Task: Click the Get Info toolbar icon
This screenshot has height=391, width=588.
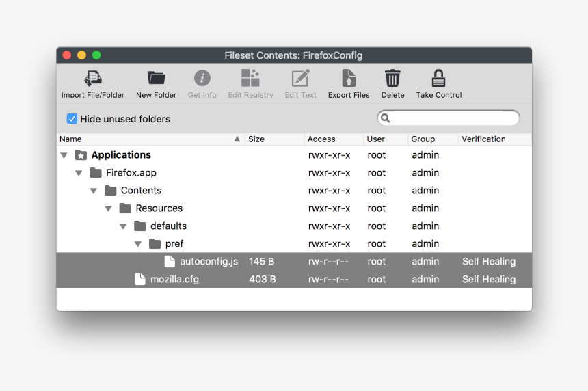Action: [x=202, y=78]
